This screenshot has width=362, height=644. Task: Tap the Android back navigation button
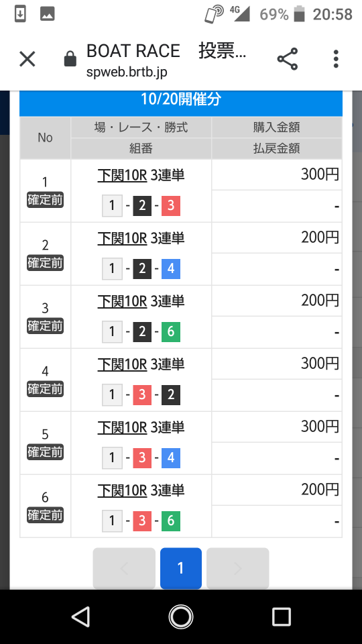pyautogui.click(x=80, y=616)
